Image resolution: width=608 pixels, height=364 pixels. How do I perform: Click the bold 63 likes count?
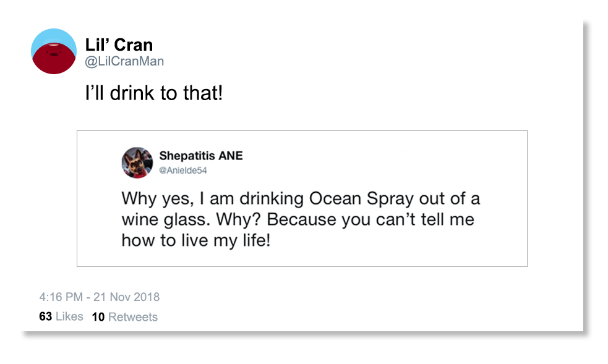pyautogui.click(x=45, y=316)
